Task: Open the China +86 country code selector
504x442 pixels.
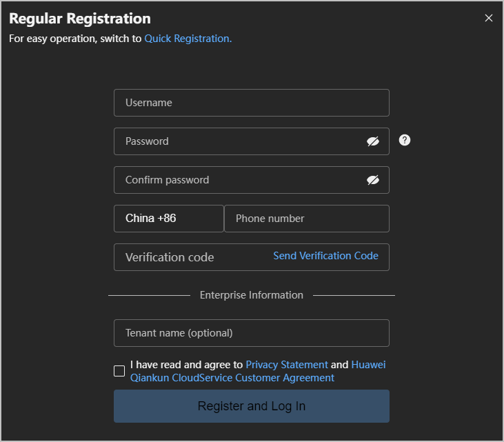Action: click(169, 219)
